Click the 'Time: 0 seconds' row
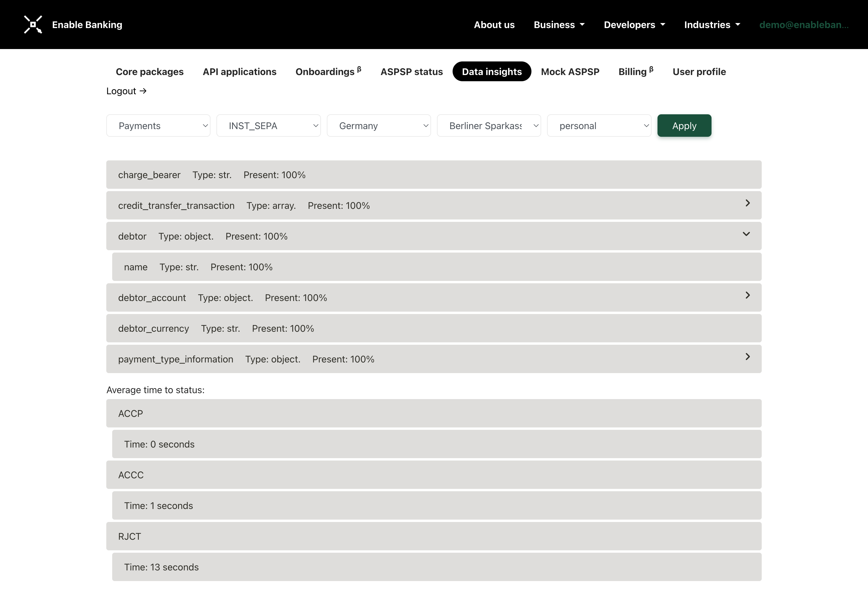This screenshot has height=597, width=868. tap(437, 444)
